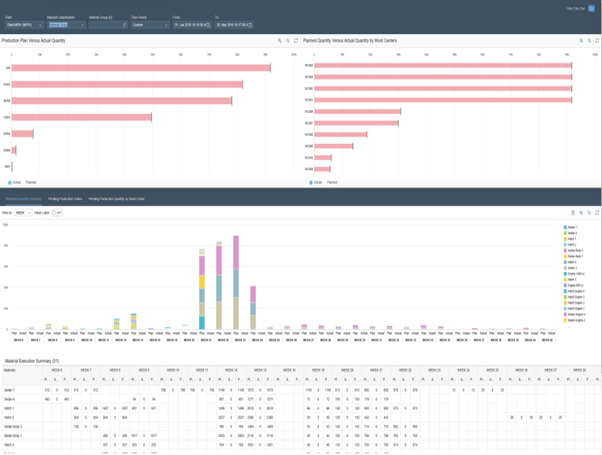Click the WEEK 14 column header in table
This screenshot has width=602, height=455.
pos(231,370)
